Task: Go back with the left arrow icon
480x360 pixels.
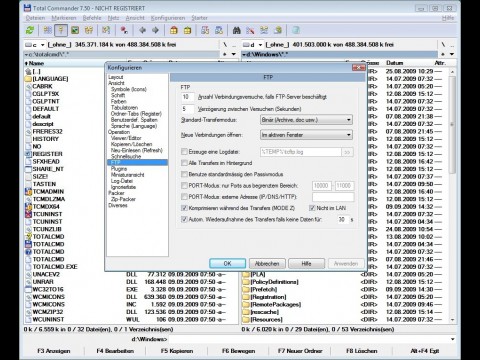Action: 143,30
